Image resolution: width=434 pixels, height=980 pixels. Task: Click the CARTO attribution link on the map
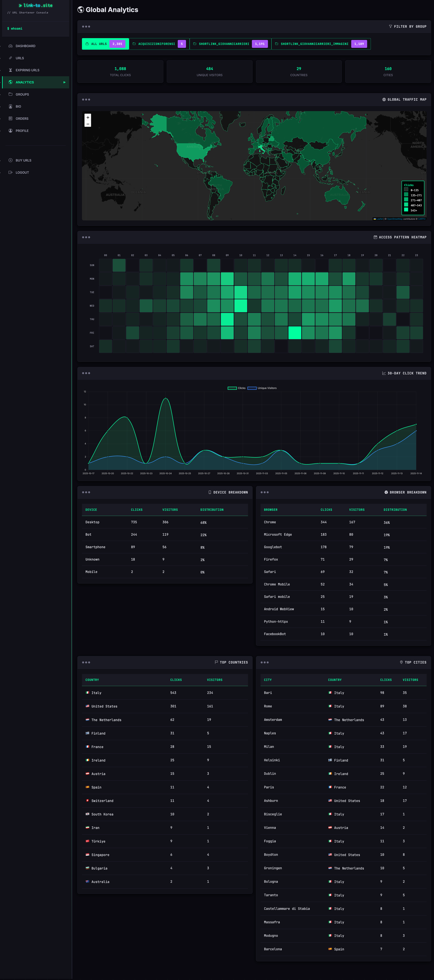[x=422, y=219]
